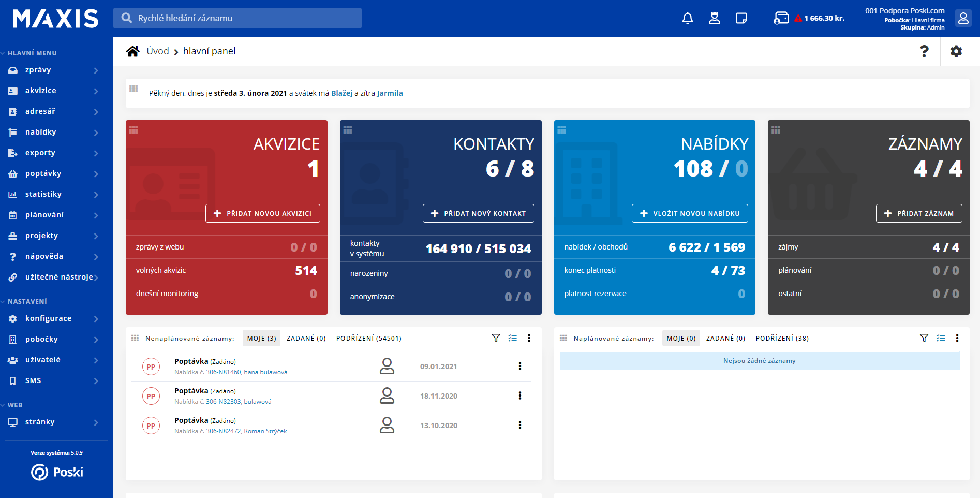980x498 pixels.
Task: Expand the zprávy menu item
Action: (x=96, y=70)
